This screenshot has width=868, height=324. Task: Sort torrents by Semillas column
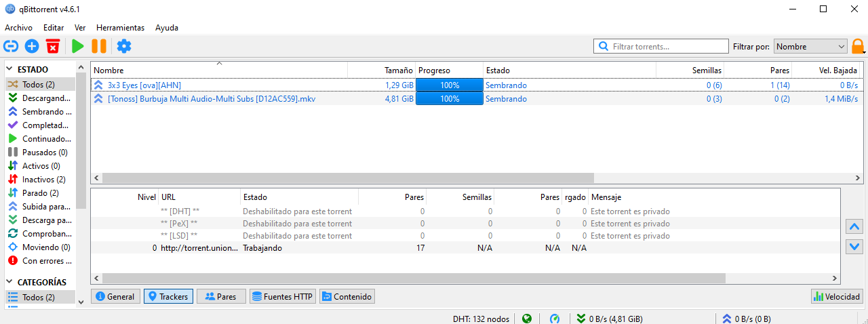(x=690, y=70)
